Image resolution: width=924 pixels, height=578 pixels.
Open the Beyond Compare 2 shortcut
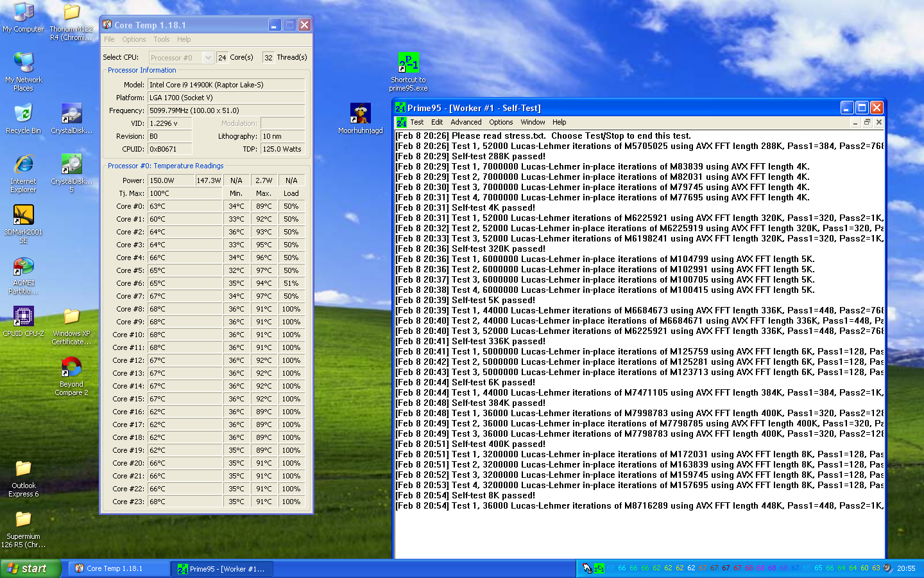pos(71,368)
